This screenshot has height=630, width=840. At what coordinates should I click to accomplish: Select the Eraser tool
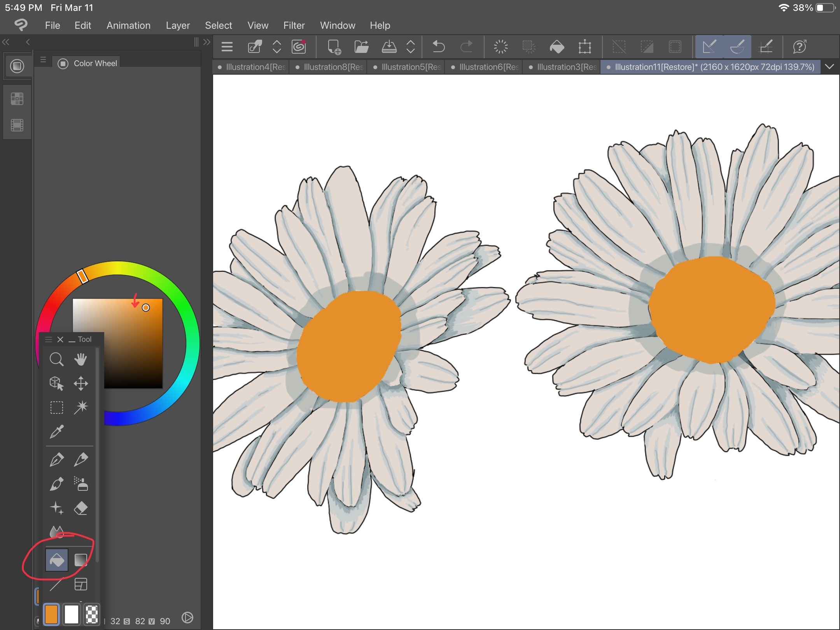pos(81,508)
